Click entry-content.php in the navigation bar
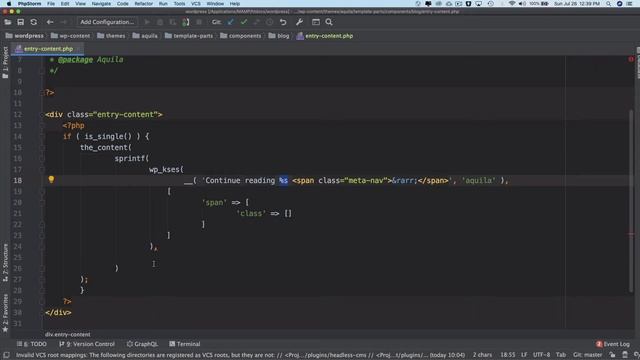Screen dimensions: 640x360 tap(325, 36)
